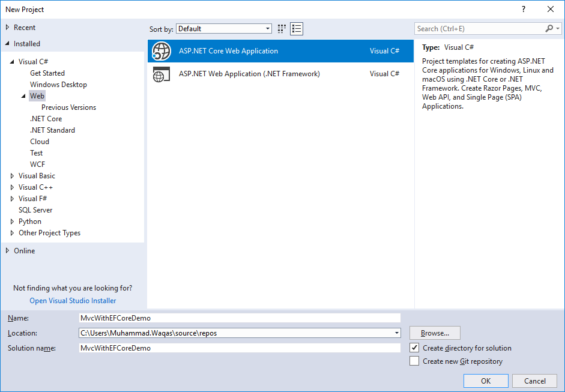565x392 pixels.
Task: Click the ASP.NET Web Application (.NET Framework) icon
Action: 161,74
